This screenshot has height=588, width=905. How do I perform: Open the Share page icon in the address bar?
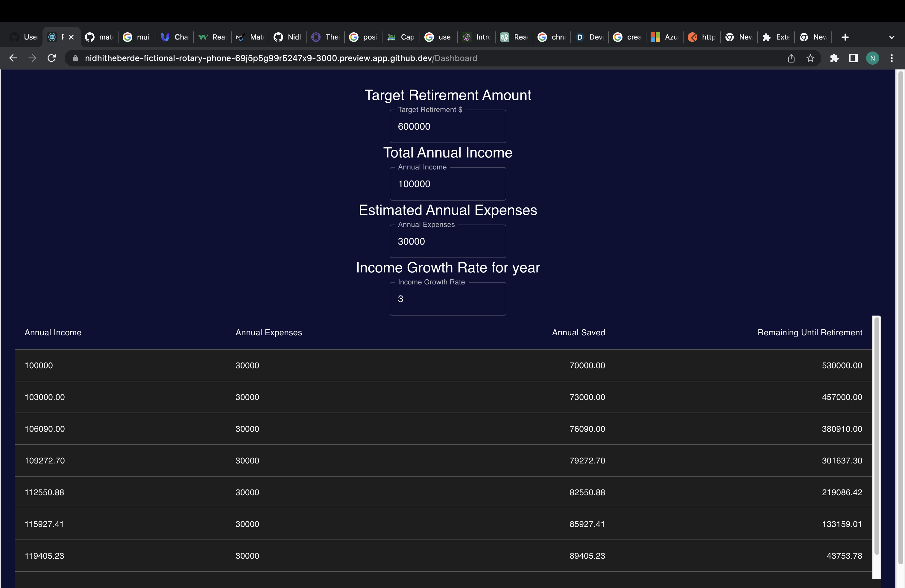791,58
